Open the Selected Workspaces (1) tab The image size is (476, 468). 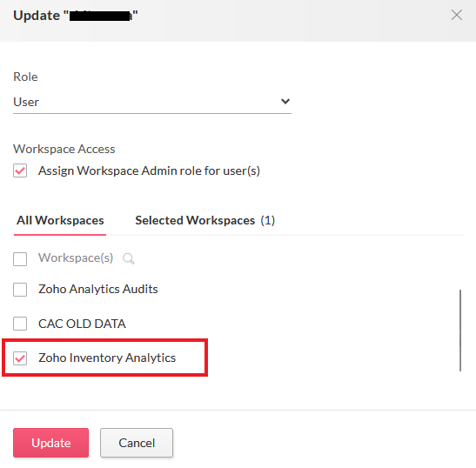tap(204, 220)
